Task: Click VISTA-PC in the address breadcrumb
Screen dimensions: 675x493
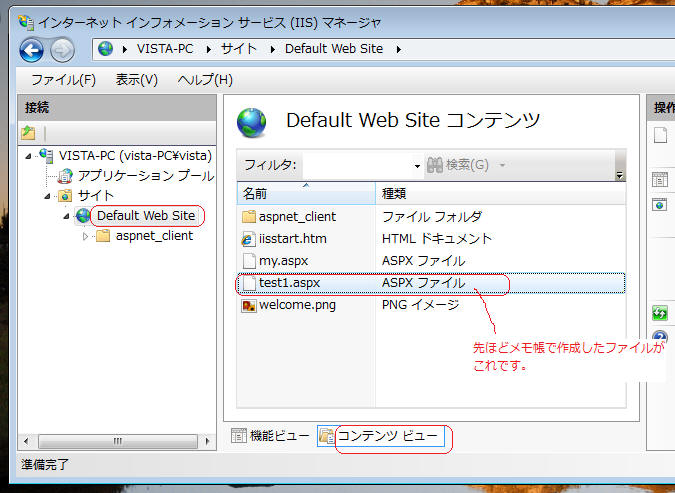Action: coord(165,49)
